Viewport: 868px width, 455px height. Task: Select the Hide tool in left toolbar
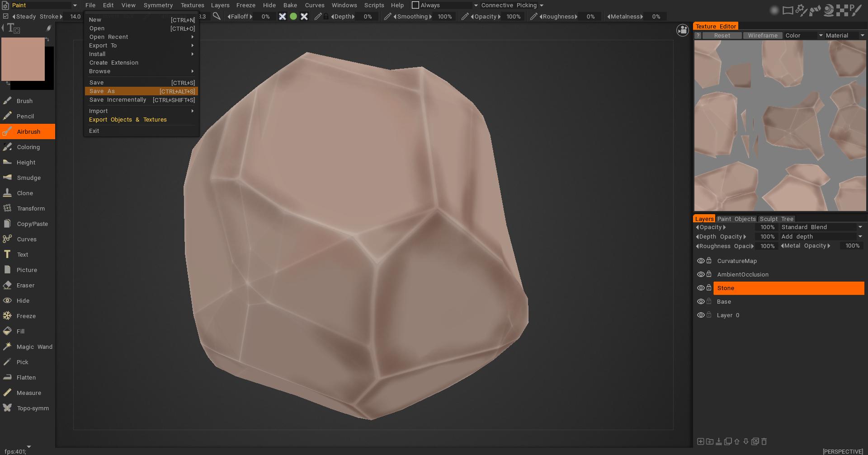(28, 300)
